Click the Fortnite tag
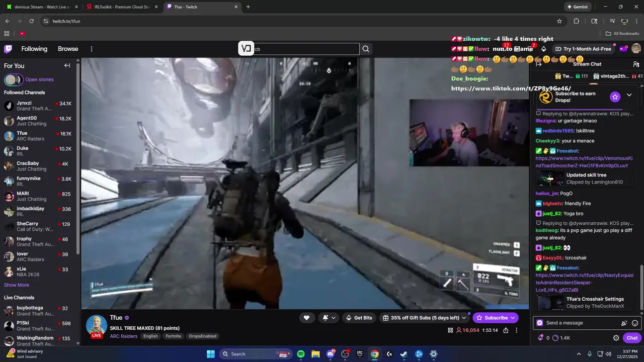644x362 pixels. tap(173, 336)
